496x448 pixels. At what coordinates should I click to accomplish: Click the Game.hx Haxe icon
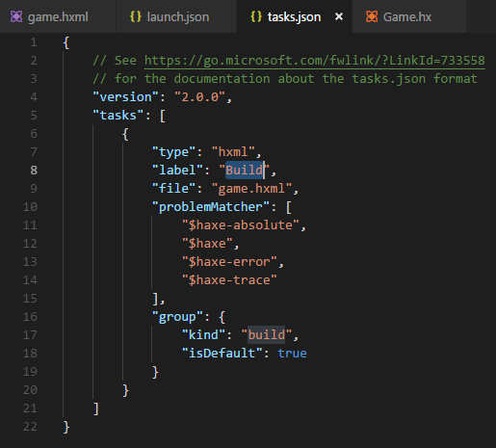tap(372, 16)
